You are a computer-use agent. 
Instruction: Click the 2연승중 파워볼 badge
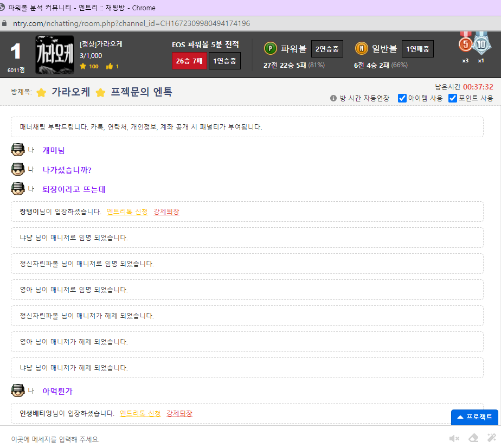click(327, 49)
